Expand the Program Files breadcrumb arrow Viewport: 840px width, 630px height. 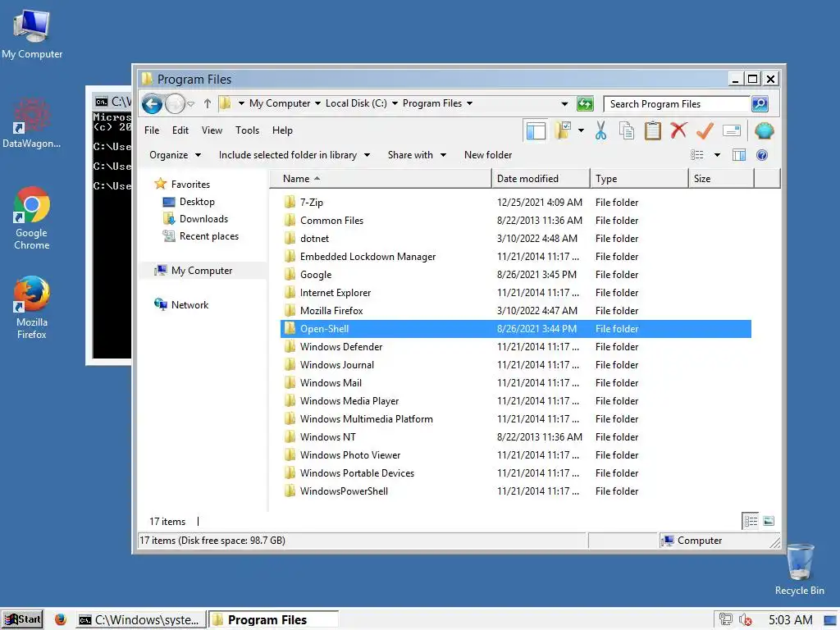[x=470, y=103]
